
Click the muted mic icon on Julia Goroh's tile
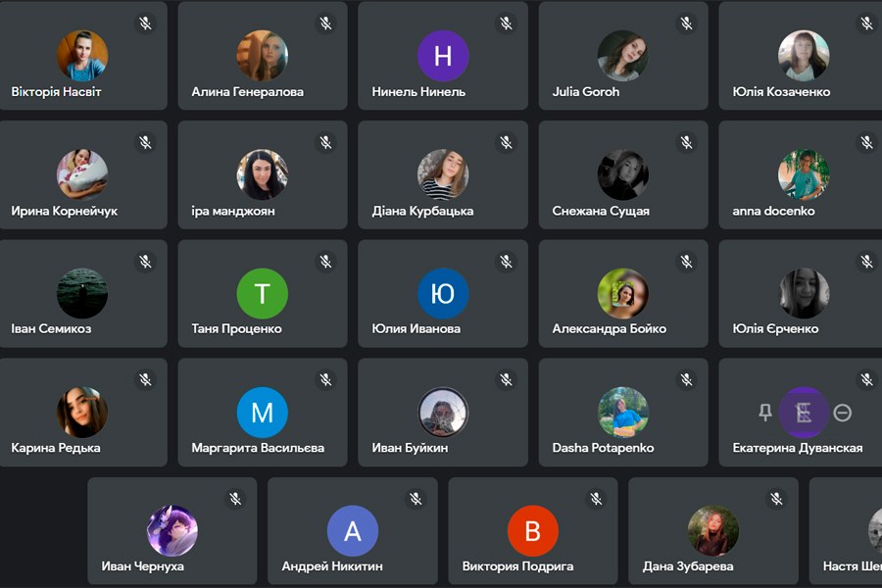686,24
